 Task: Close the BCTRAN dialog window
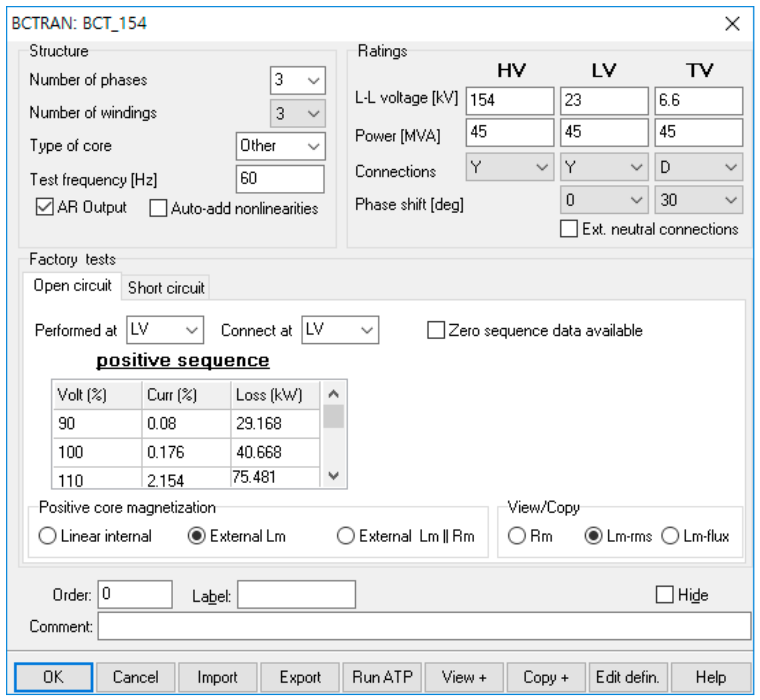(x=732, y=24)
